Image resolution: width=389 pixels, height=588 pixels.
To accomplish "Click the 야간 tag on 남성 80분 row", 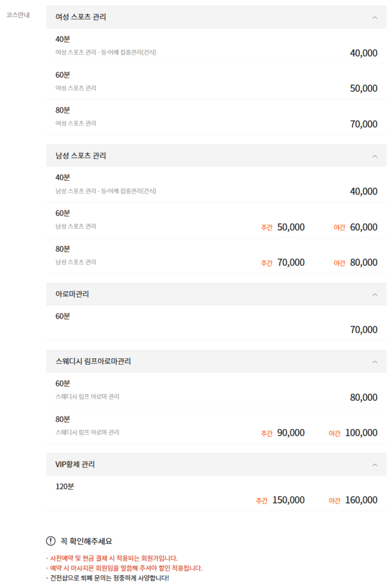I will (341, 262).
